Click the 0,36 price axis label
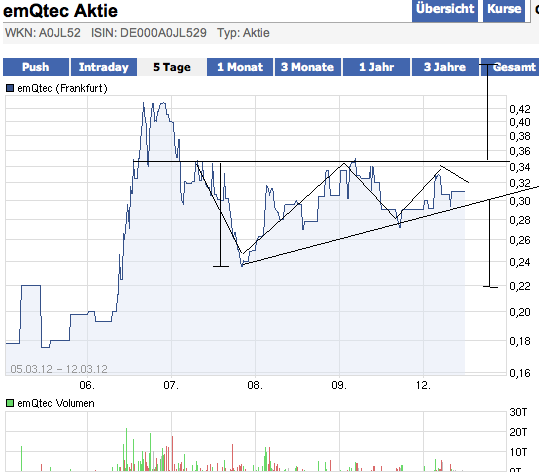Screen dimensions: 539x472 coord(520,151)
